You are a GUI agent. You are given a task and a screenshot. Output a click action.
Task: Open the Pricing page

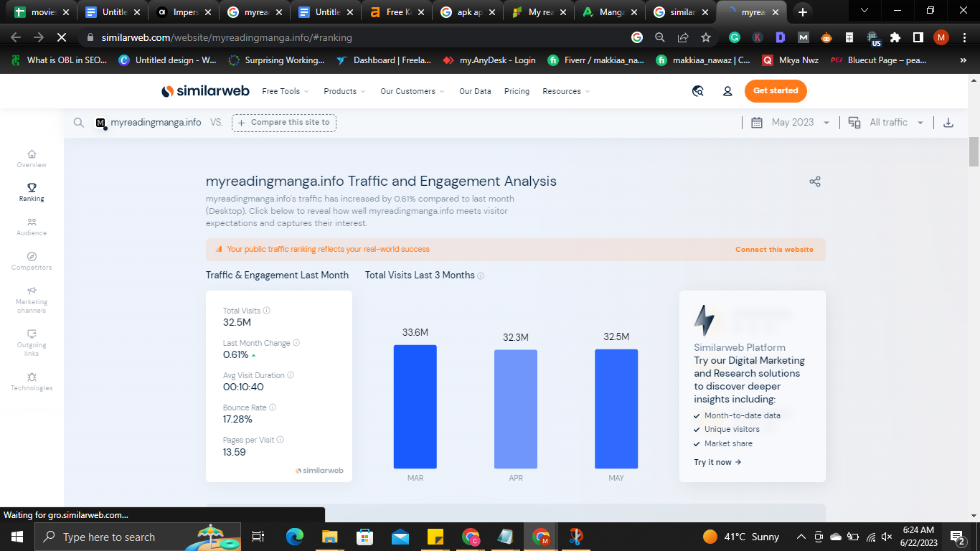[517, 91]
